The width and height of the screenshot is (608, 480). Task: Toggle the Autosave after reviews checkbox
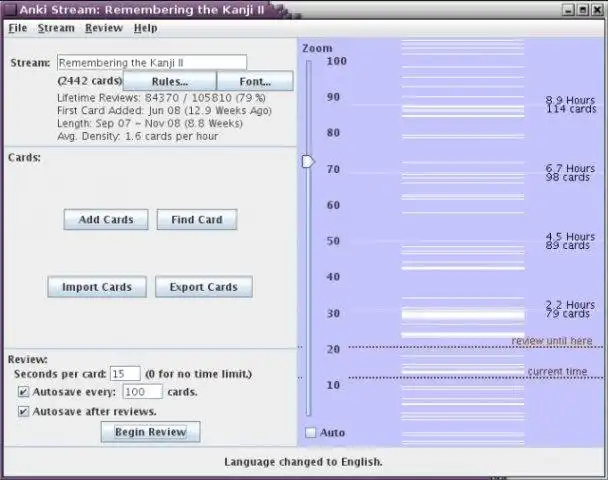click(24, 411)
